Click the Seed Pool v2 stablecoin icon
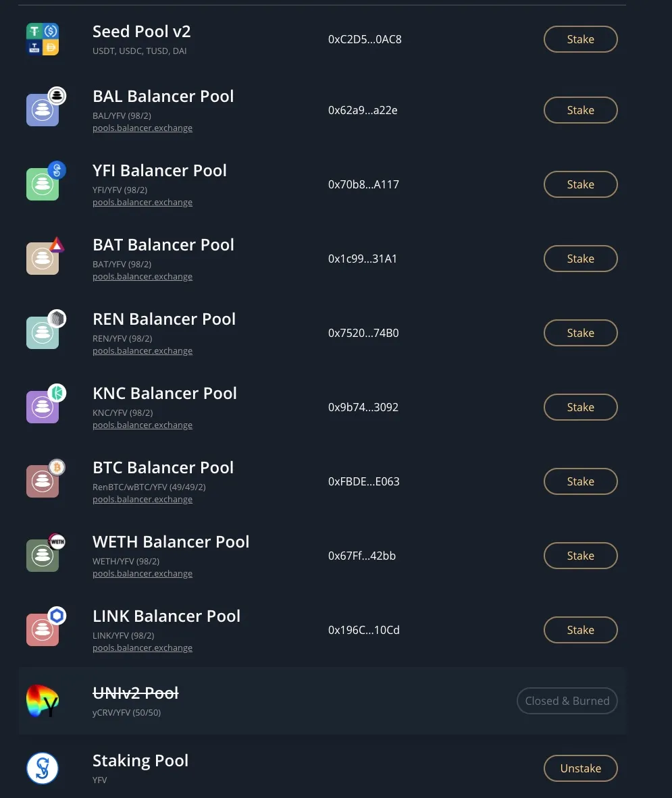 pyautogui.click(x=43, y=39)
